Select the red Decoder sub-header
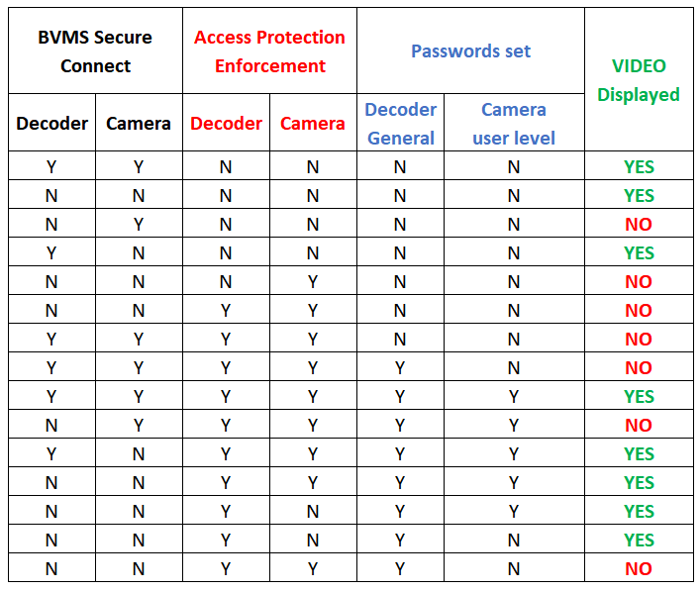 226,124
